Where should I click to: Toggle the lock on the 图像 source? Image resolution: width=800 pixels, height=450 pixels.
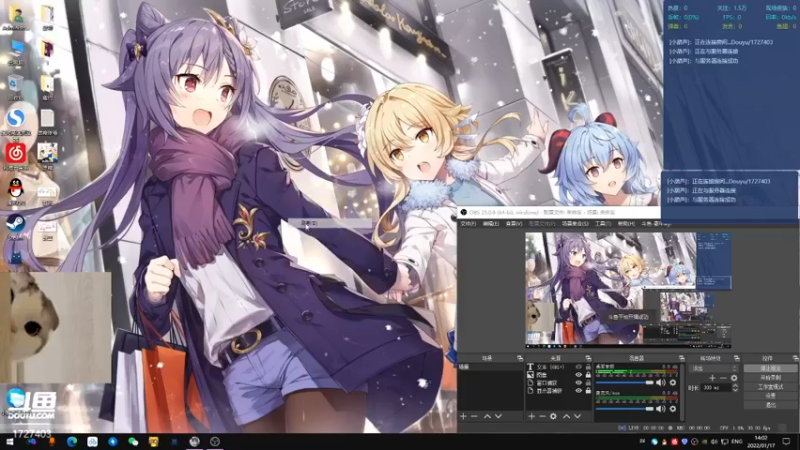pyautogui.click(x=588, y=374)
